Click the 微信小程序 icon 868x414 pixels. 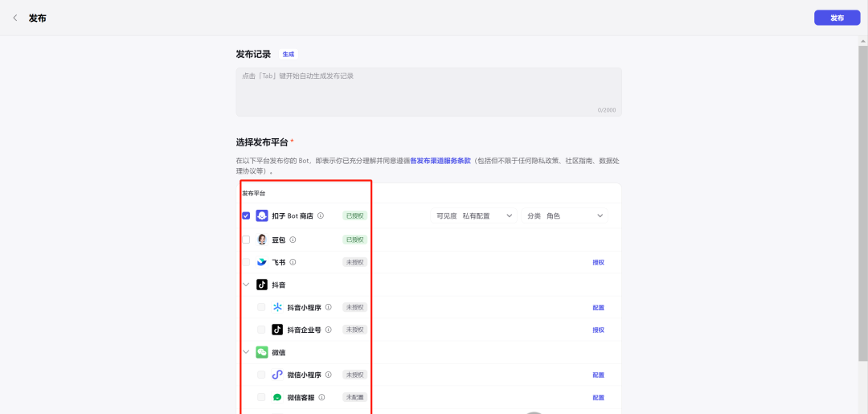tap(277, 375)
